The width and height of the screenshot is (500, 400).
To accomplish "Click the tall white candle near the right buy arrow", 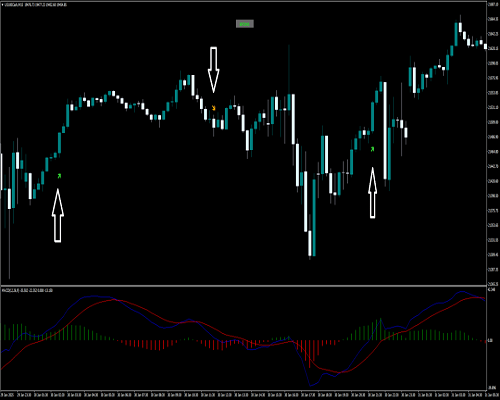I will pos(385,131).
